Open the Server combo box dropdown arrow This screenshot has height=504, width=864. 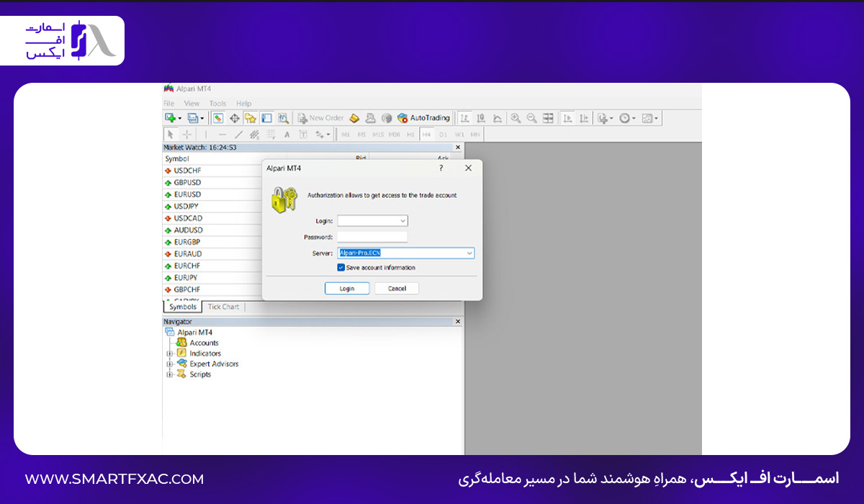[x=469, y=253]
